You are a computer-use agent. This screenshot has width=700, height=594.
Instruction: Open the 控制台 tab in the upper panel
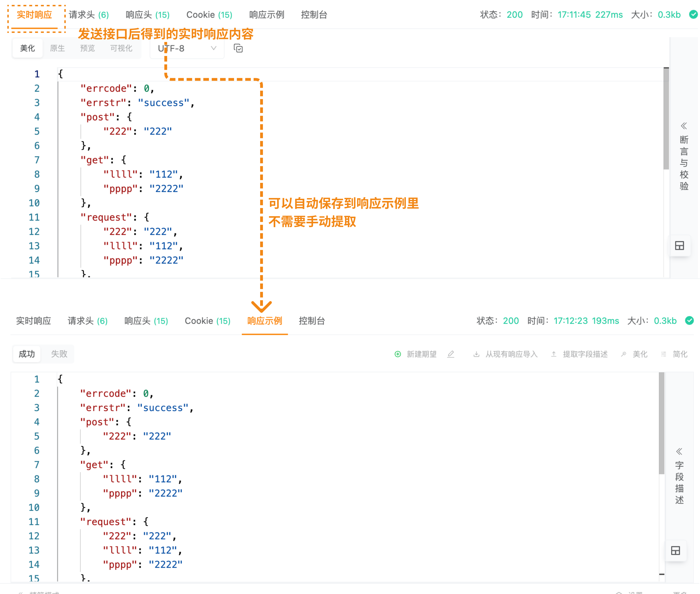tap(314, 15)
